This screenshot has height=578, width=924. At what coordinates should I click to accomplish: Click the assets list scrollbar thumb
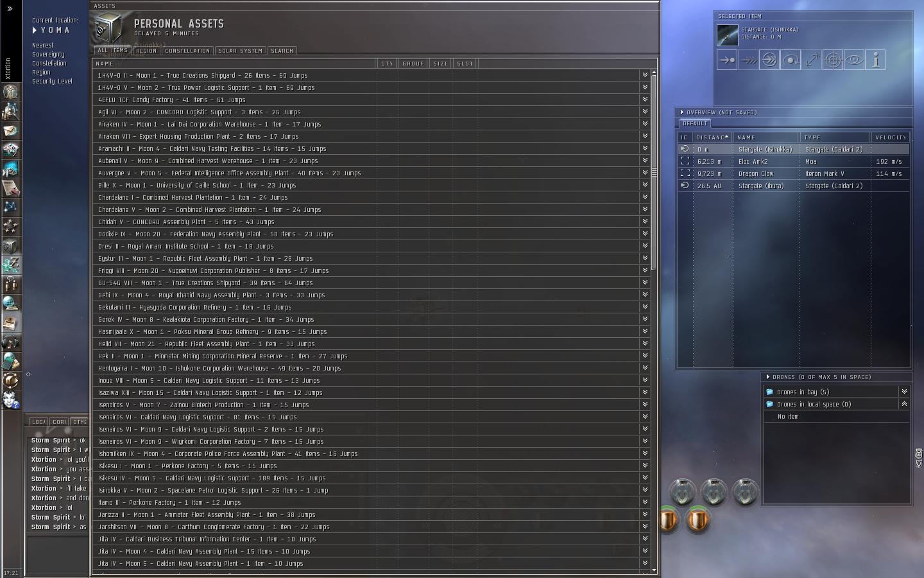[x=654, y=172]
